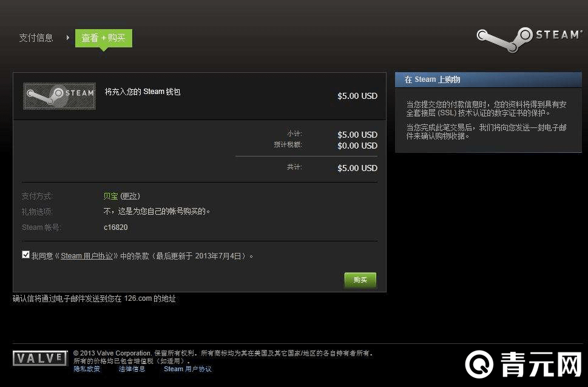Open the 法律信息 footer link

point(132,369)
